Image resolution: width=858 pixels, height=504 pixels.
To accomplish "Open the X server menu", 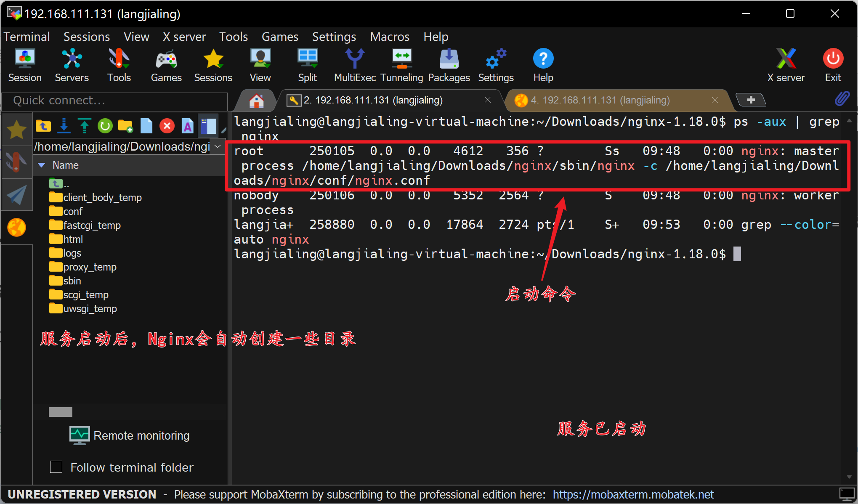I will pyautogui.click(x=184, y=37).
